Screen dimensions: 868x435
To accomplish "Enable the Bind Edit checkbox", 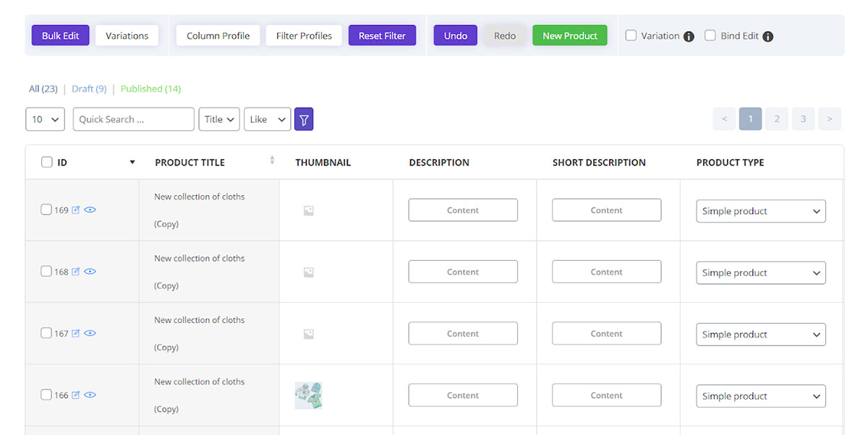I will point(710,35).
